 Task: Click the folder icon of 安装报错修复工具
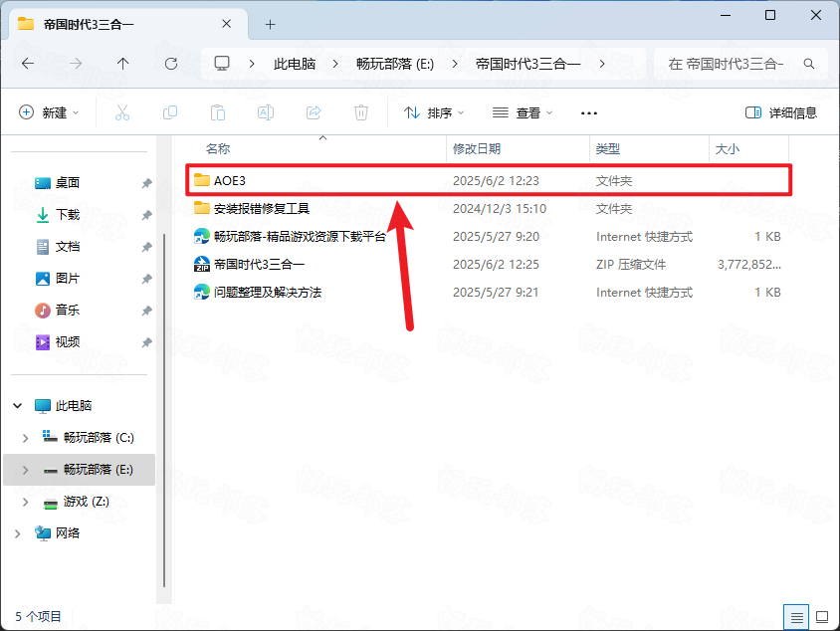tap(202, 208)
